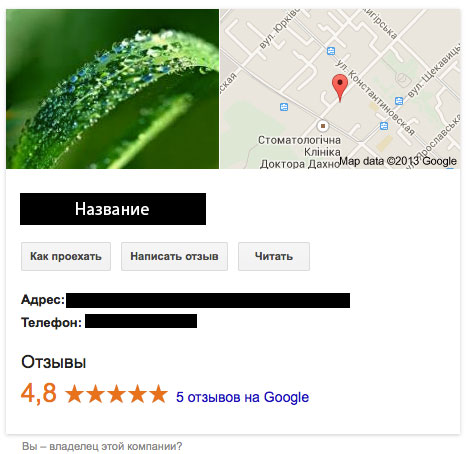Click the Читать button
The height and width of the screenshot is (454, 468).
click(274, 256)
